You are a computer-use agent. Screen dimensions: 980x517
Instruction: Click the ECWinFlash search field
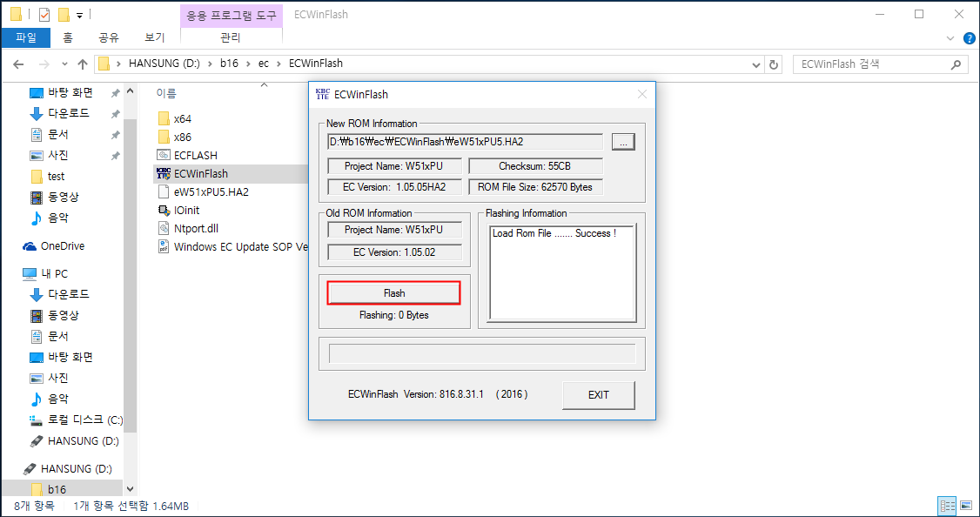pos(872,64)
